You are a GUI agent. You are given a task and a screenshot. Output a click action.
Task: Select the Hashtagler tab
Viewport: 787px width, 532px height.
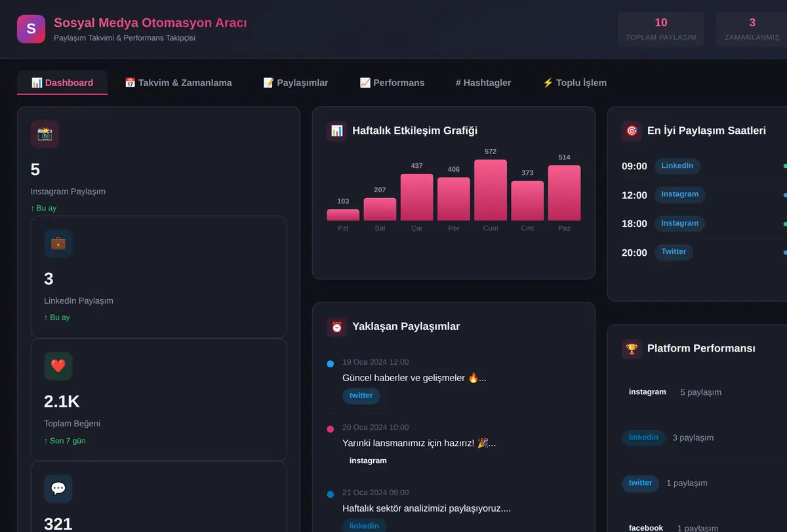point(483,83)
